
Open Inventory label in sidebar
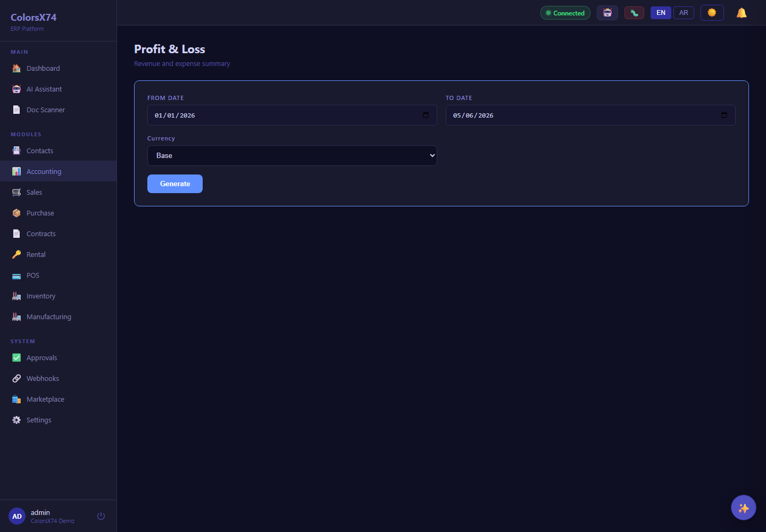click(x=41, y=296)
